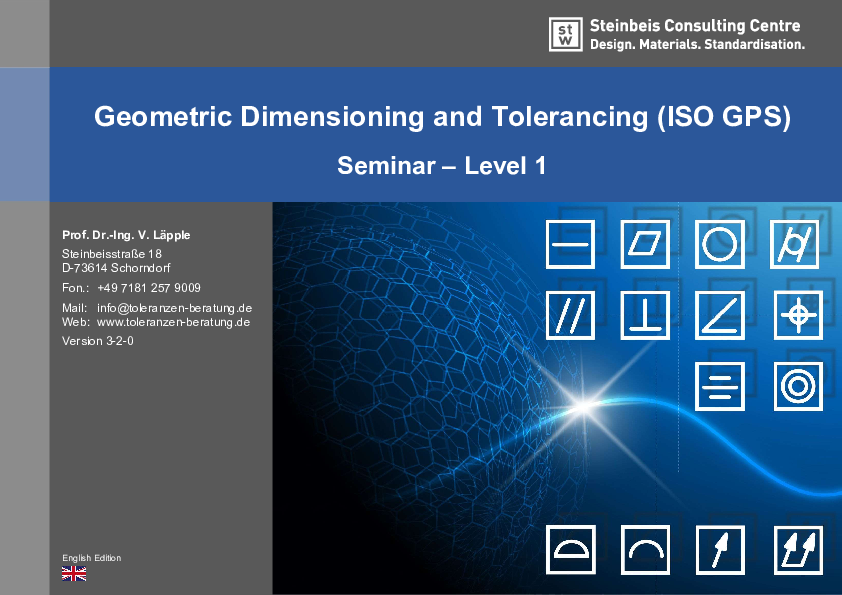
Task: Select the angularity symbol icon
Action: coord(720,315)
